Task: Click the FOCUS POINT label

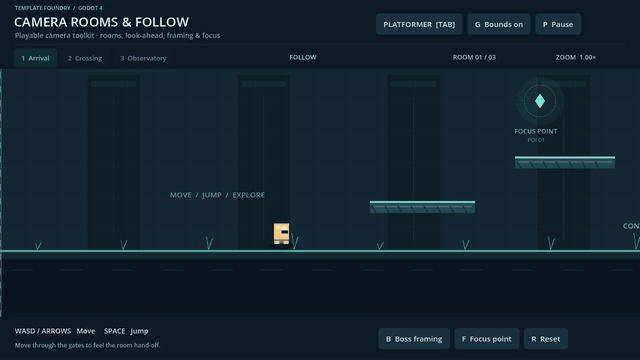Action: pos(536,131)
